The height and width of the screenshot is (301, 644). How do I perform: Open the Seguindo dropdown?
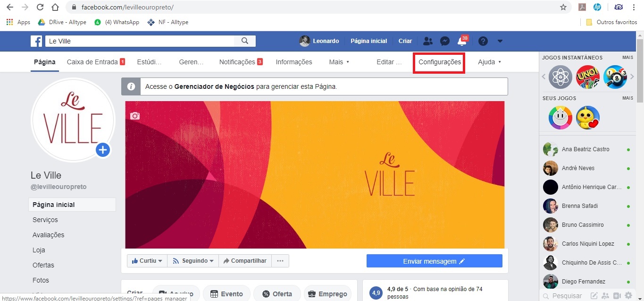(x=193, y=261)
